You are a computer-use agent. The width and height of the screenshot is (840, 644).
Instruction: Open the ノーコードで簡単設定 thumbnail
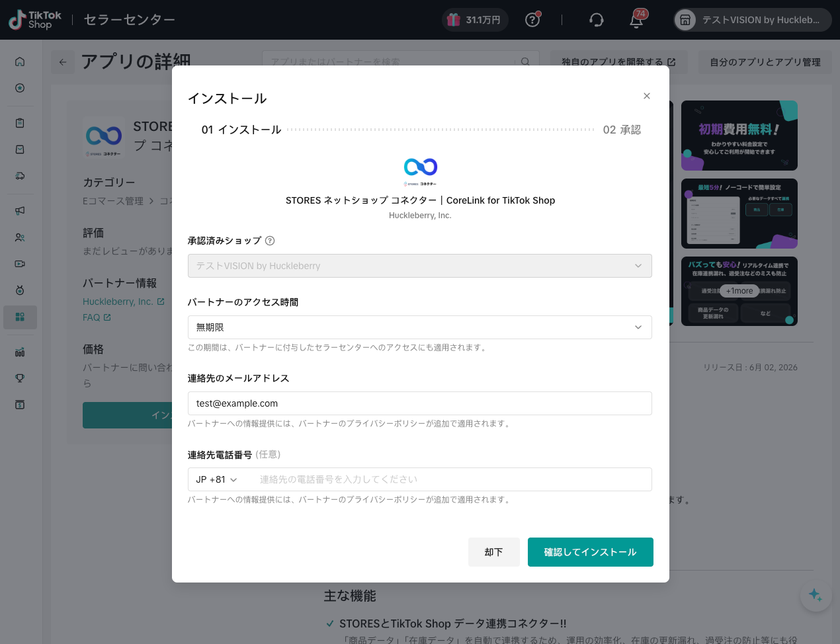(739, 214)
